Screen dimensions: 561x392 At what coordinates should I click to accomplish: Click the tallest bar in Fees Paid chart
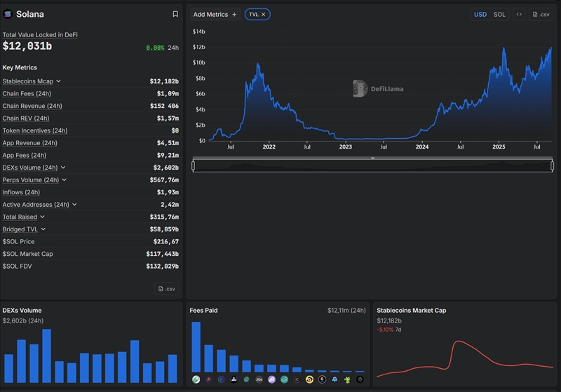[196, 346]
